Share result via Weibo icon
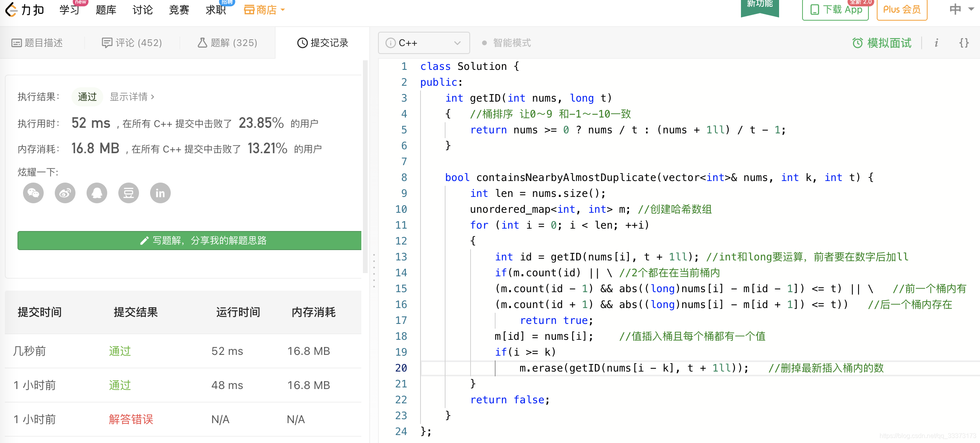 click(x=65, y=193)
